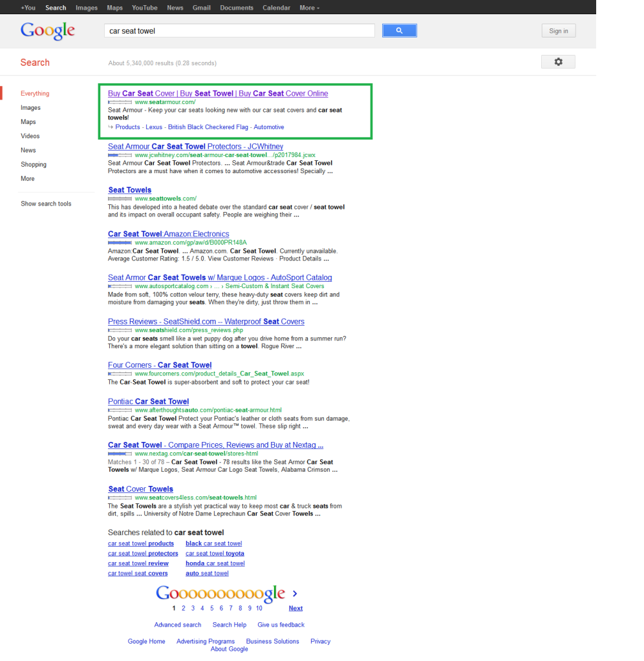Open Seat Cover Towels result
The image size is (644, 661).
click(x=141, y=489)
